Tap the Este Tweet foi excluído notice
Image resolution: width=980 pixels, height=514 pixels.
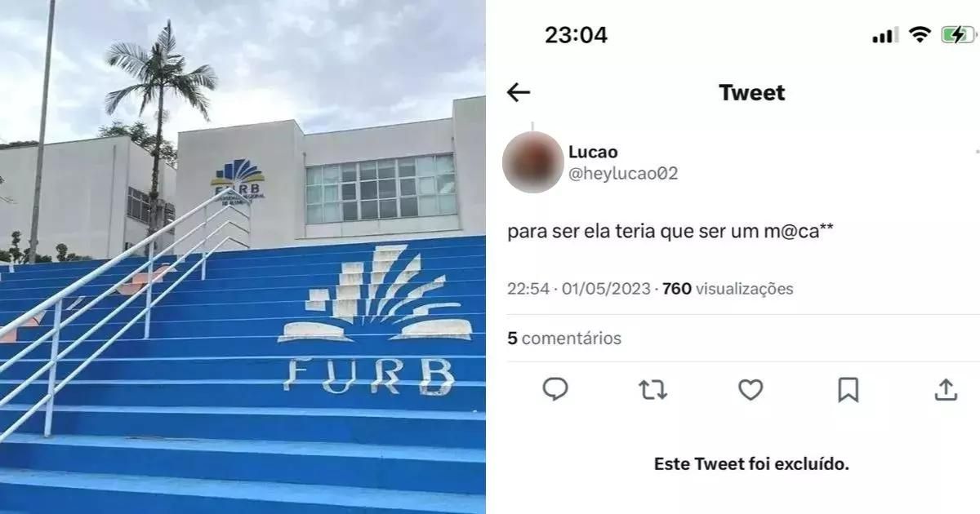[752, 464]
